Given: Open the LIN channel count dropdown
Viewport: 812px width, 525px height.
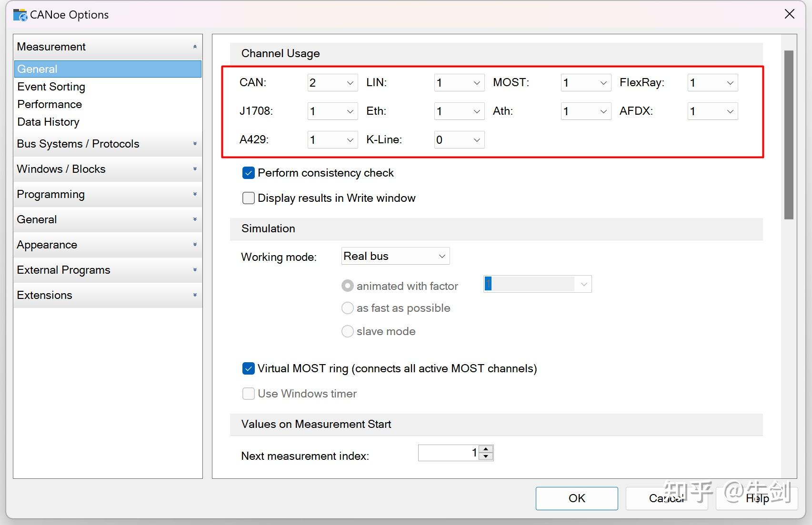Looking at the screenshot, I should pyautogui.click(x=459, y=83).
